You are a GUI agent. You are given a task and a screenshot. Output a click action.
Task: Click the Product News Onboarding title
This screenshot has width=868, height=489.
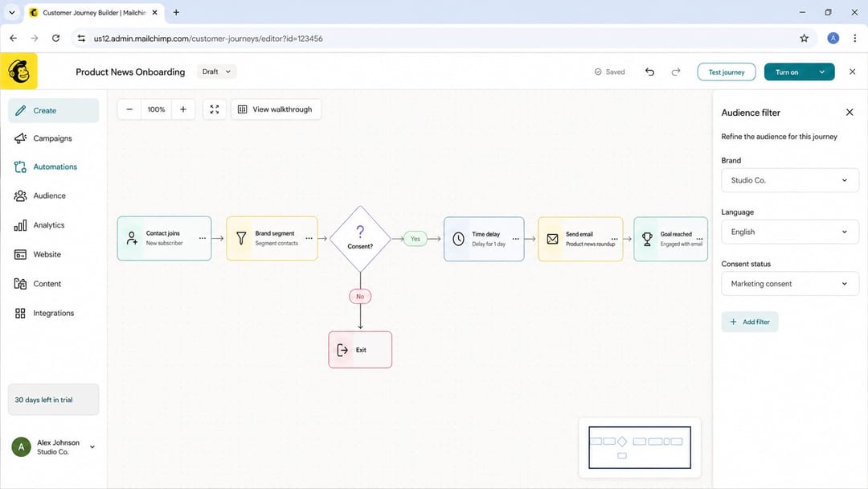click(130, 72)
